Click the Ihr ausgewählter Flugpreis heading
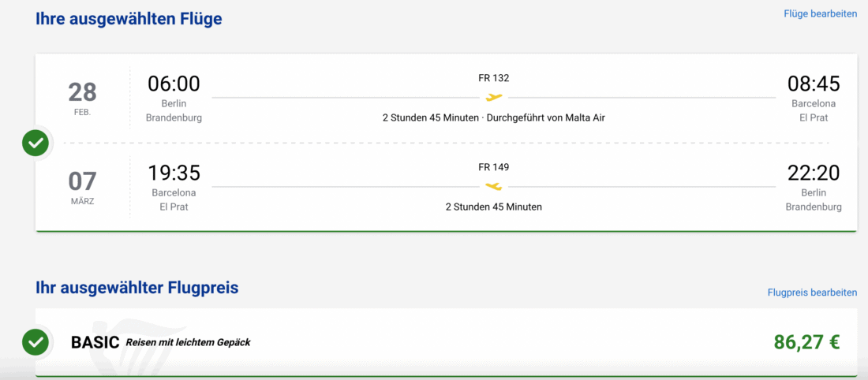The height and width of the screenshot is (380, 868). tap(137, 288)
